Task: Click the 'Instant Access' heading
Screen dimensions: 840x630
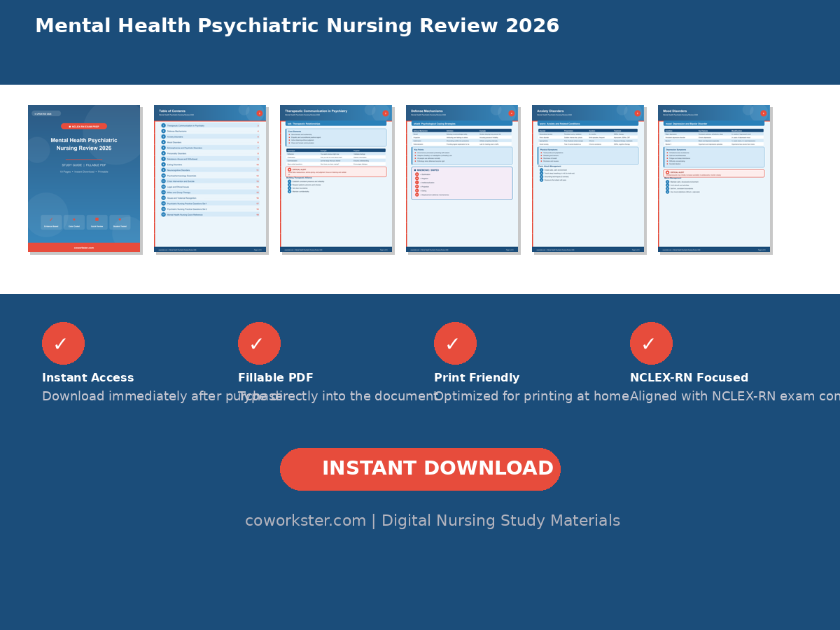Action: (88, 378)
